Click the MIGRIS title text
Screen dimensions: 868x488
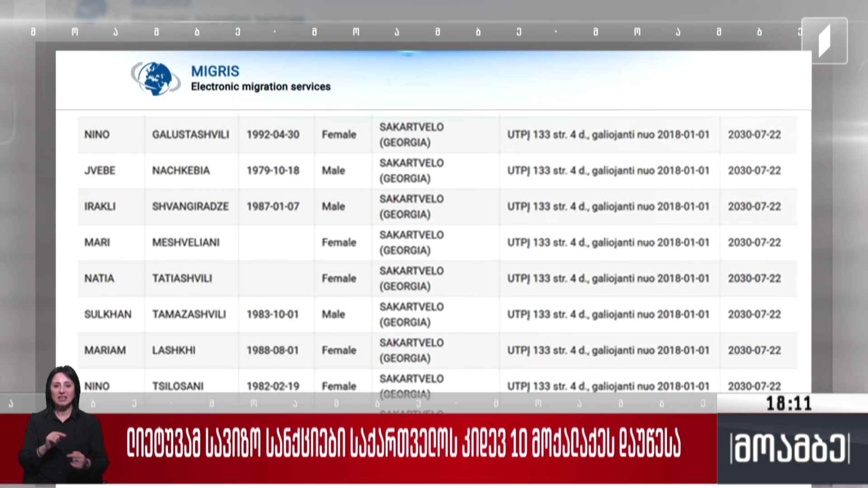[215, 71]
